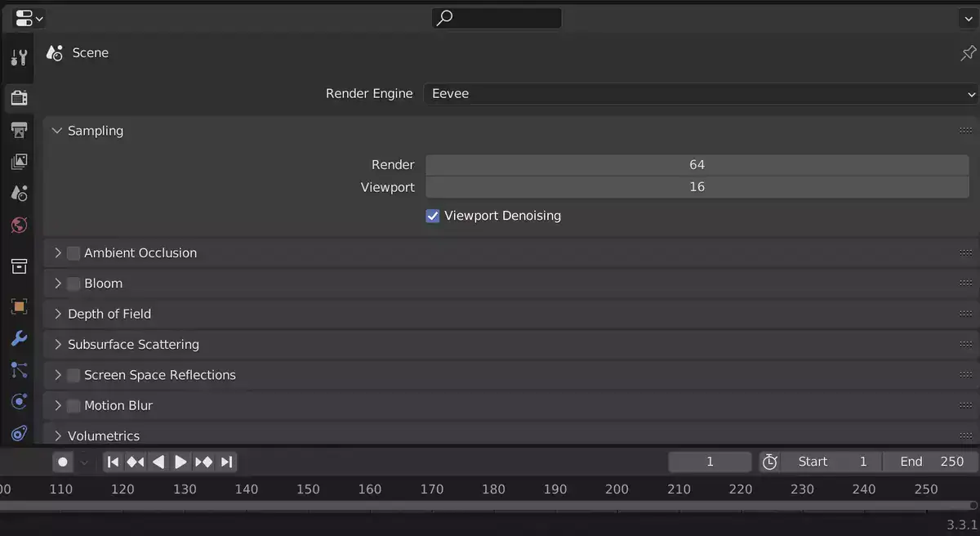Jump to the previous keyframe

(x=136, y=462)
